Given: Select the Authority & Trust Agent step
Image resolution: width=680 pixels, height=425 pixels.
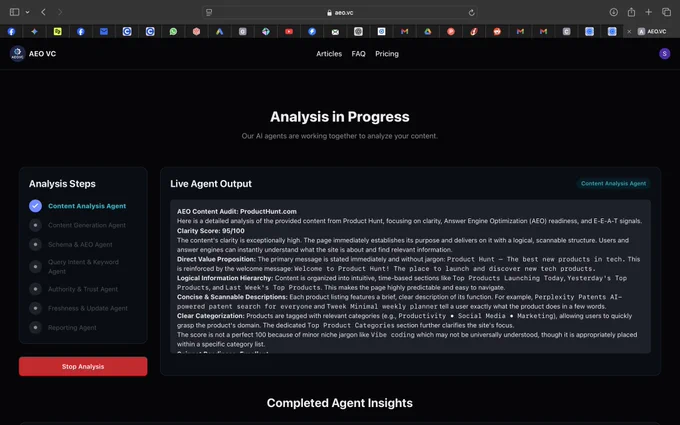Looking at the screenshot, I should pos(83,289).
